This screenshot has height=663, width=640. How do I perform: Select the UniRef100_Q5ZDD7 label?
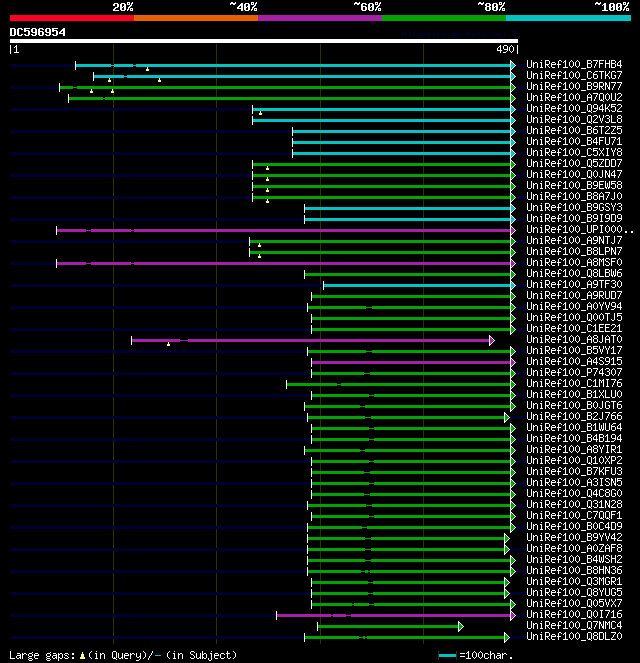click(574, 163)
